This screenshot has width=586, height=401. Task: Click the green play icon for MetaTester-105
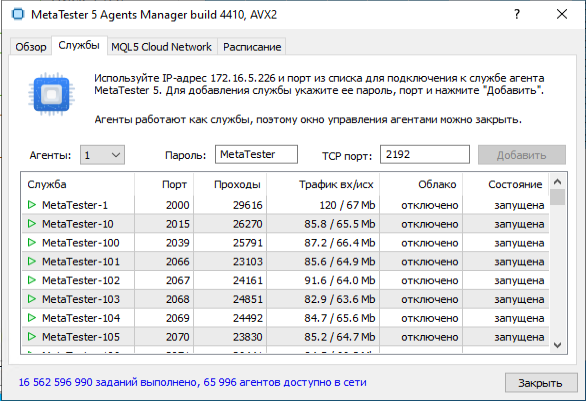32,337
